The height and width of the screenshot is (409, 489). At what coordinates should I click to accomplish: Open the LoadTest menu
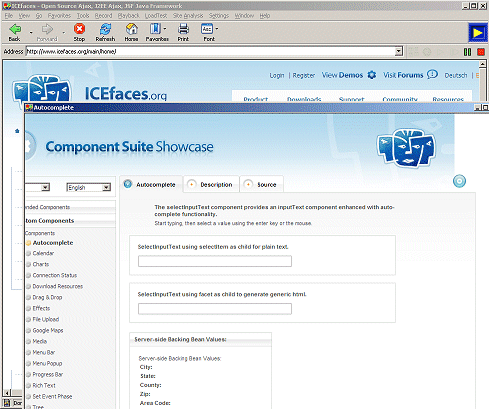pos(156,16)
